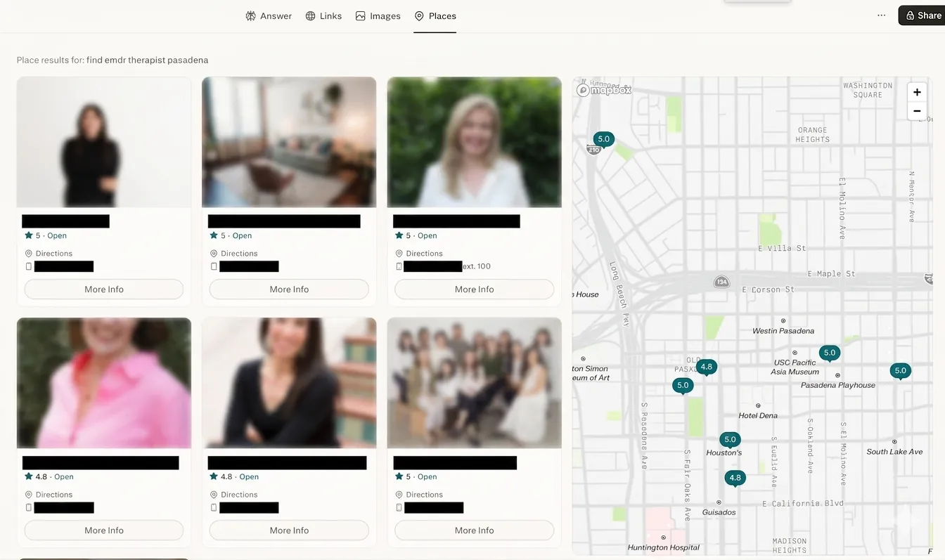
Task: More Info for woman-by-stairs photo listing
Action: point(289,530)
